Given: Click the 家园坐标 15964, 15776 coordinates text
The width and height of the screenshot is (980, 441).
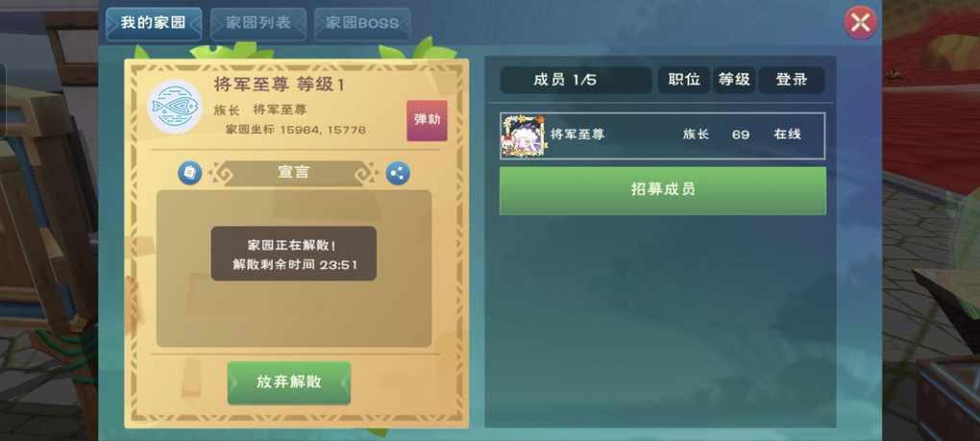Looking at the screenshot, I should tap(295, 130).
